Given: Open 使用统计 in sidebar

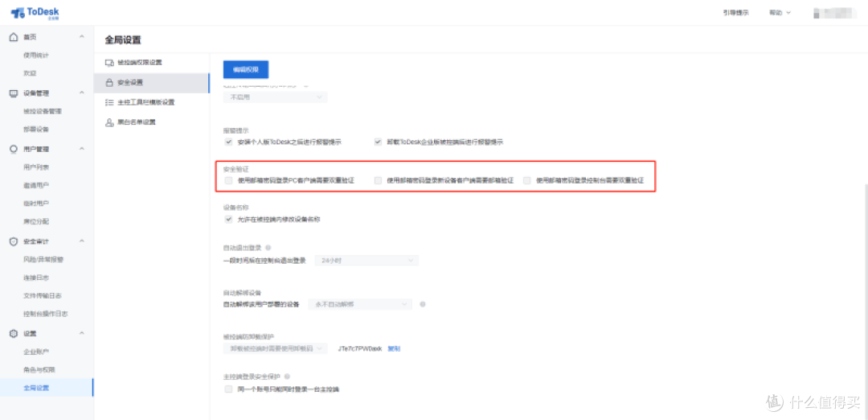Looking at the screenshot, I should click(x=36, y=56).
